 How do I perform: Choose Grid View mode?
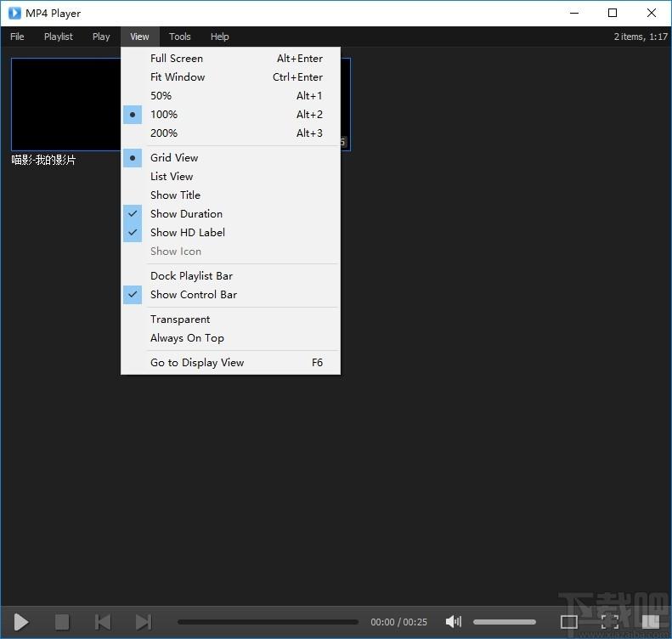[x=230, y=158]
